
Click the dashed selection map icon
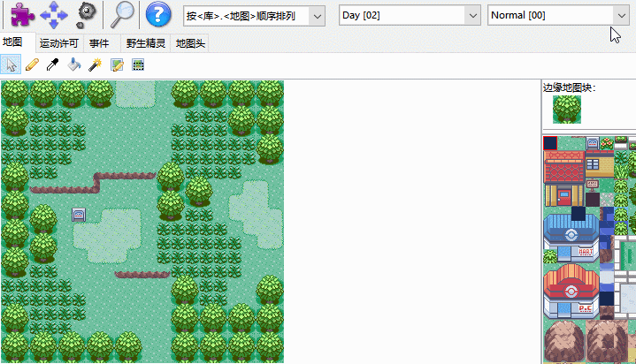point(138,64)
